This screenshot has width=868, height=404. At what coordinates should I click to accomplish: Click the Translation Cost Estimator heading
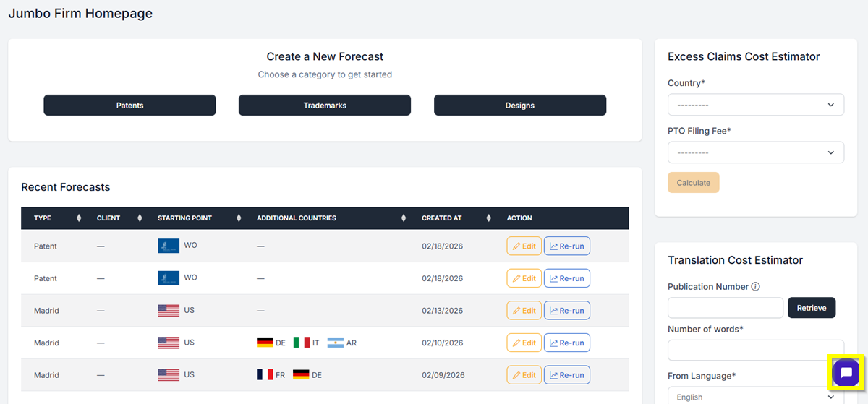[736, 260]
